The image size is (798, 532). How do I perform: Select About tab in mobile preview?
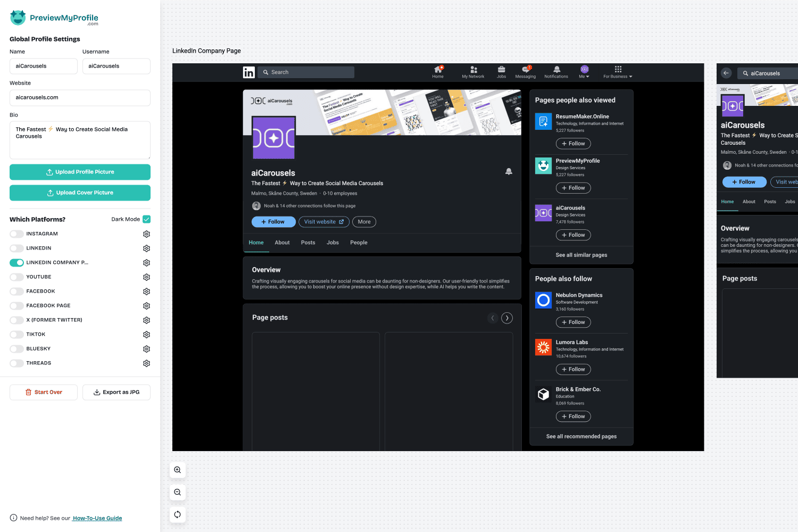749,202
